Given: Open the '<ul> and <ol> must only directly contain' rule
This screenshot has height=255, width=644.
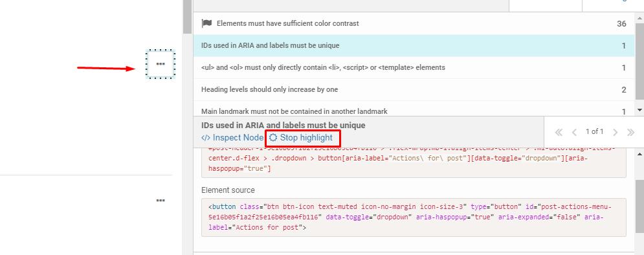Looking at the screenshot, I should 414,68.
